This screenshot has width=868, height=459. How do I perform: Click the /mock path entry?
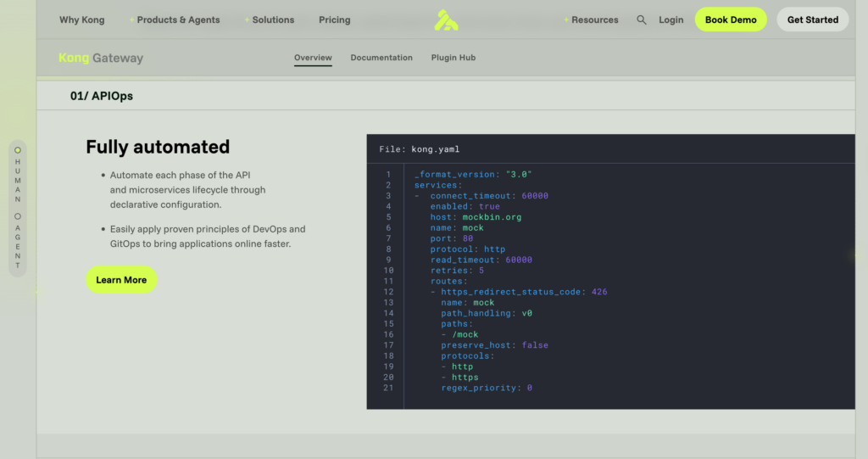coord(465,335)
